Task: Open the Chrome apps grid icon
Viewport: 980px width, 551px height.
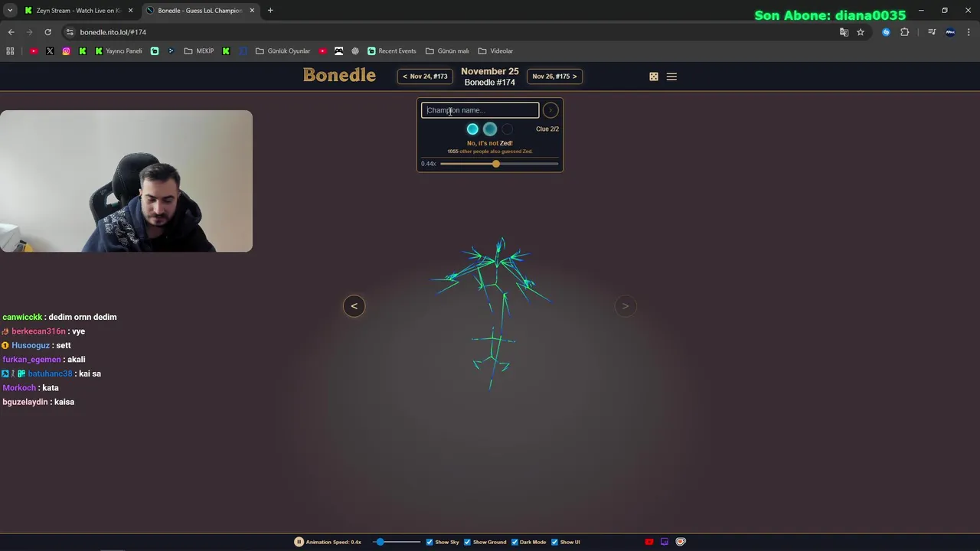Action: (10, 51)
